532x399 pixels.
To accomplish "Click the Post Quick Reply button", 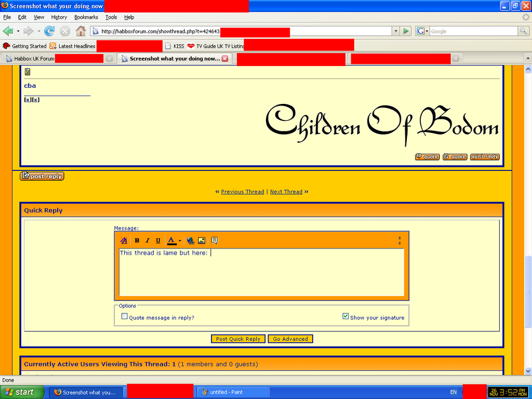I will tap(238, 339).
